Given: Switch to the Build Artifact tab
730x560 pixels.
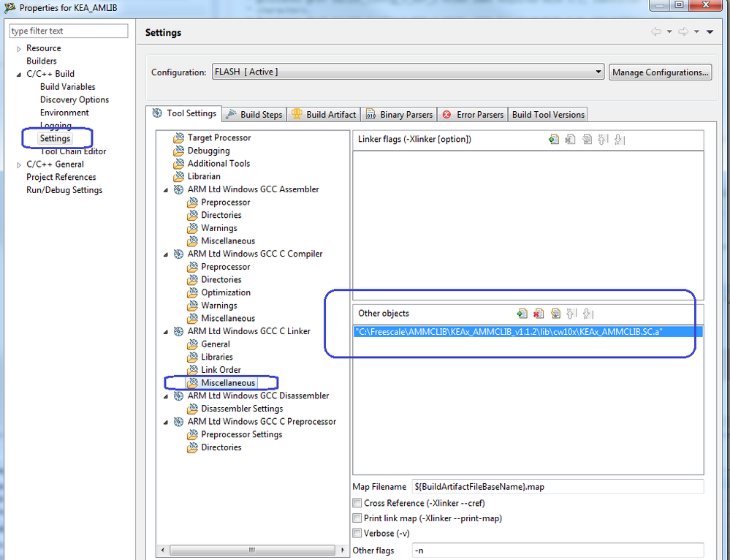Looking at the screenshot, I should point(324,115).
